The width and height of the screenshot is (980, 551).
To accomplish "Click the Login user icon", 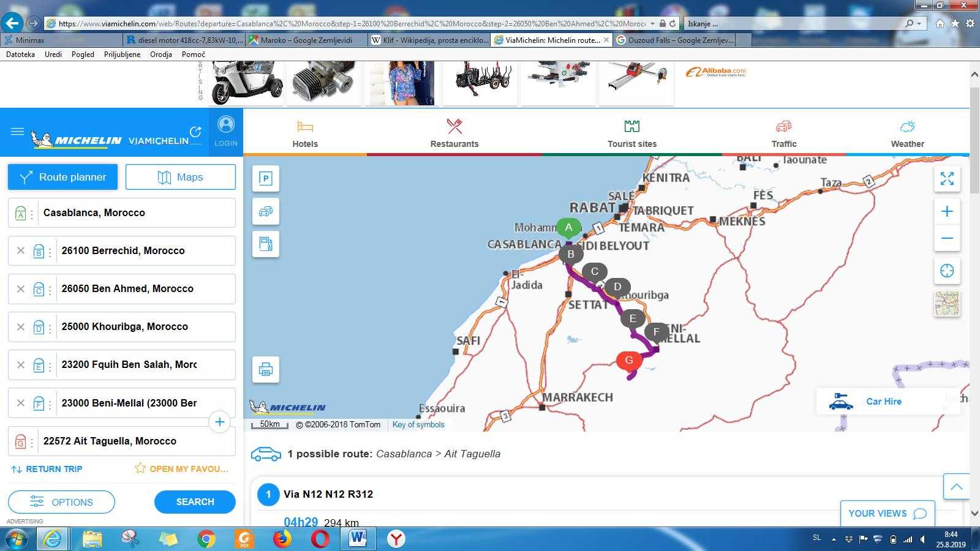I will coord(225,125).
